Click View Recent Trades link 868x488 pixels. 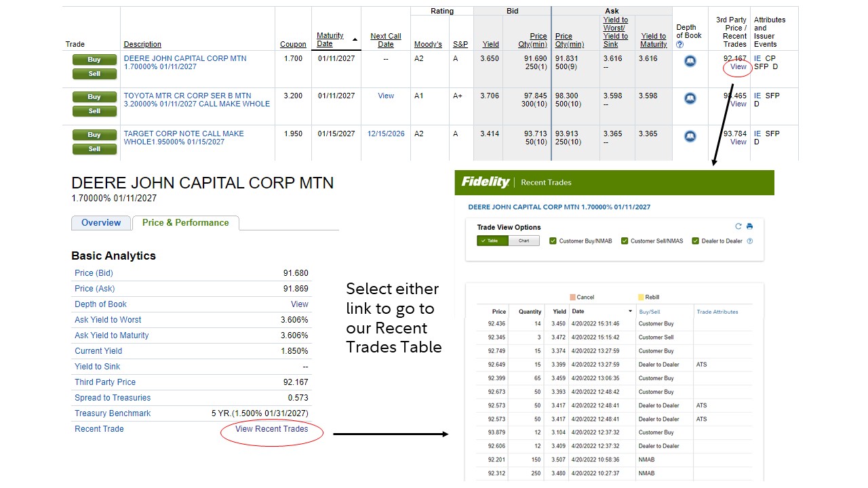pos(271,429)
